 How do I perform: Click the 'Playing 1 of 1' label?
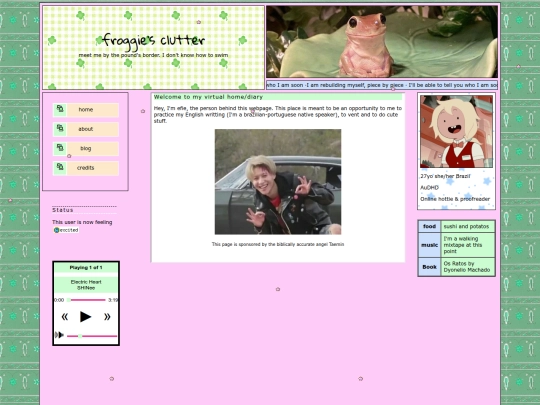coord(86,268)
